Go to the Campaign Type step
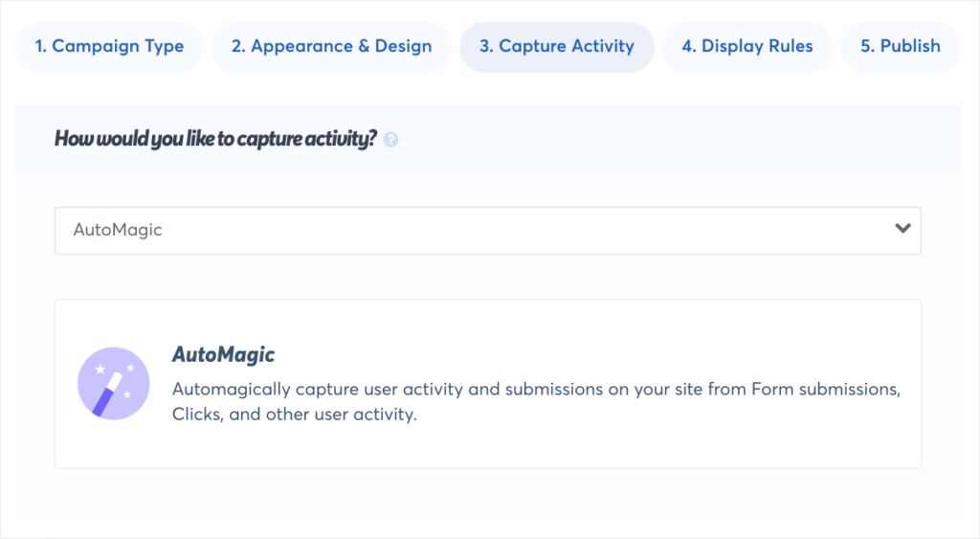The image size is (980, 539). point(109,47)
